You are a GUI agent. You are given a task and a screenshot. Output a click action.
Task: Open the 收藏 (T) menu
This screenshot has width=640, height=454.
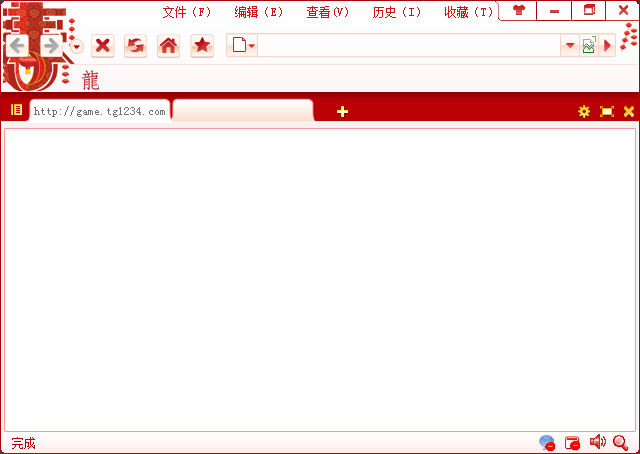[469, 12]
